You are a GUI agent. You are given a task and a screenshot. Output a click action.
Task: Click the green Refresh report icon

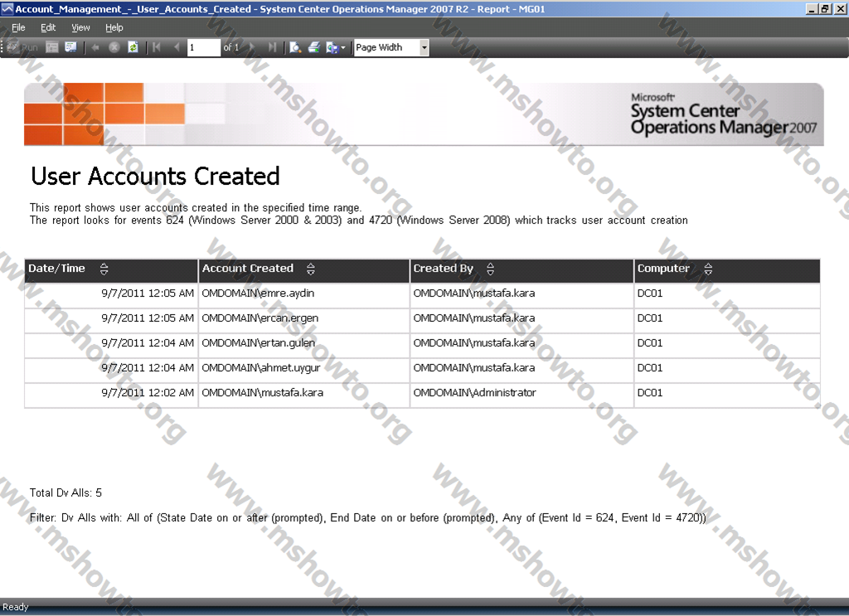[133, 47]
